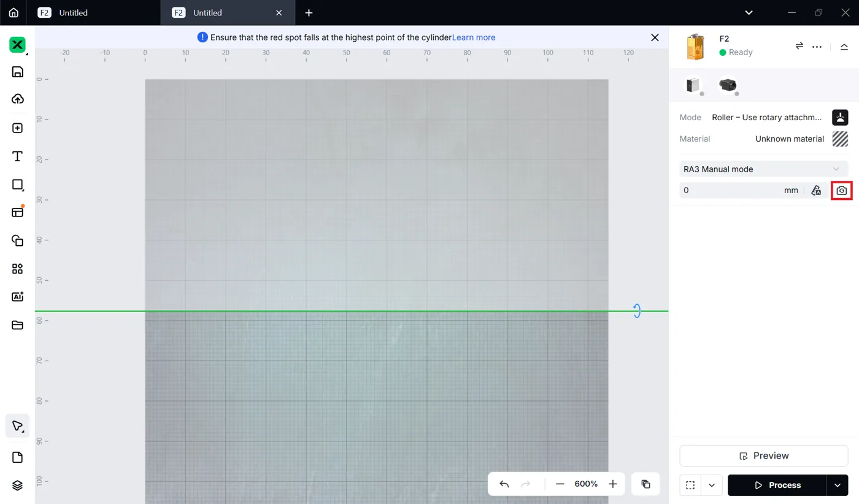Open the RA3 Manual mode dropdown
The height and width of the screenshot is (504, 859).
pyautogui.click(x=764, y=169)
